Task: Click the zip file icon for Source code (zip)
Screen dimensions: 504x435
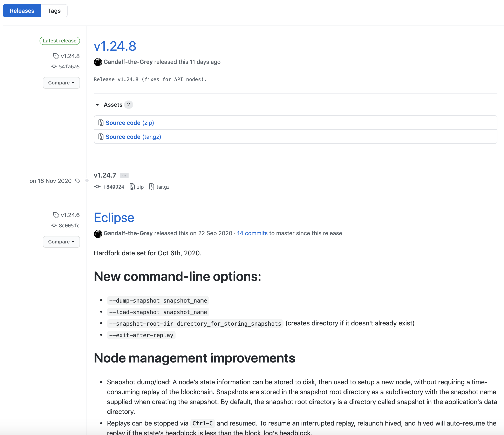Action: [x=101, y=123]
